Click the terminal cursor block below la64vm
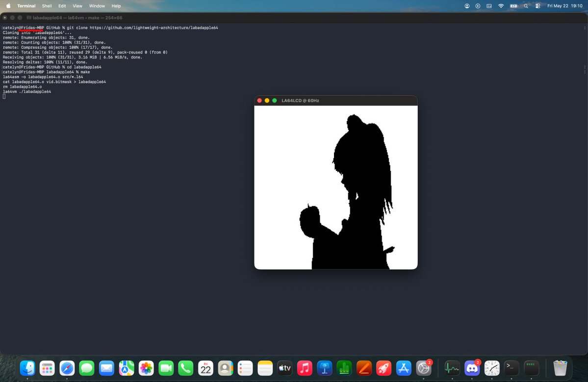 pyautogui.click(x=4, y=97)
